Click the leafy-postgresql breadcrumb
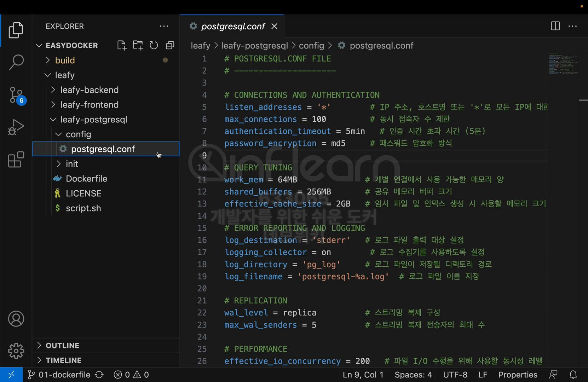This screenshot has height=382, width=588. click(x=255, y=46)
